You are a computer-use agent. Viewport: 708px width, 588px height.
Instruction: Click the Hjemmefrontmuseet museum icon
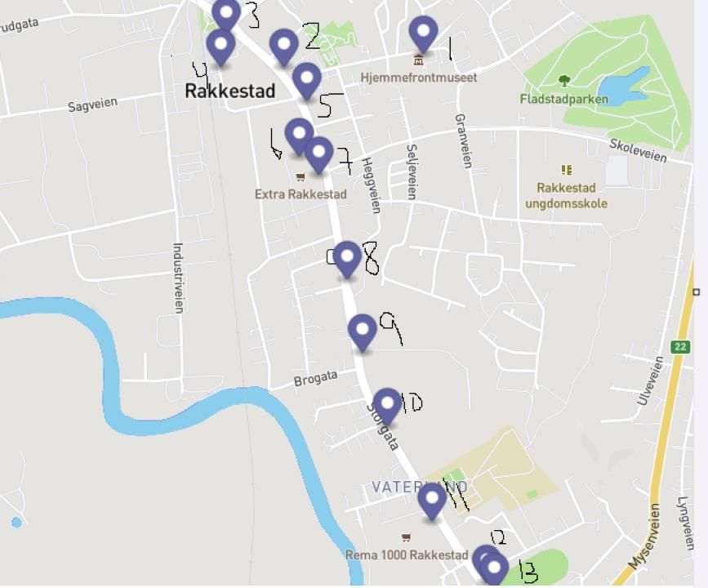click(x=419, y=60)
